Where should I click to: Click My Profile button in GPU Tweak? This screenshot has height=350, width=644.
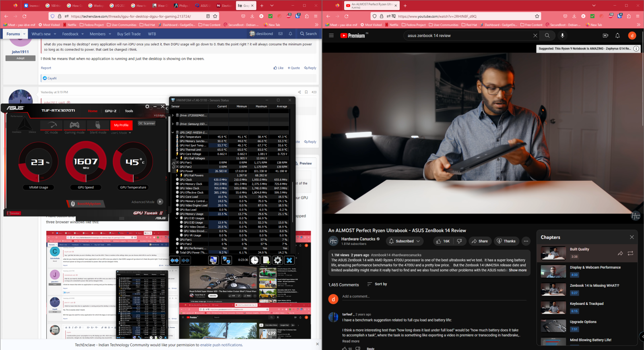(x=121, y=125)
